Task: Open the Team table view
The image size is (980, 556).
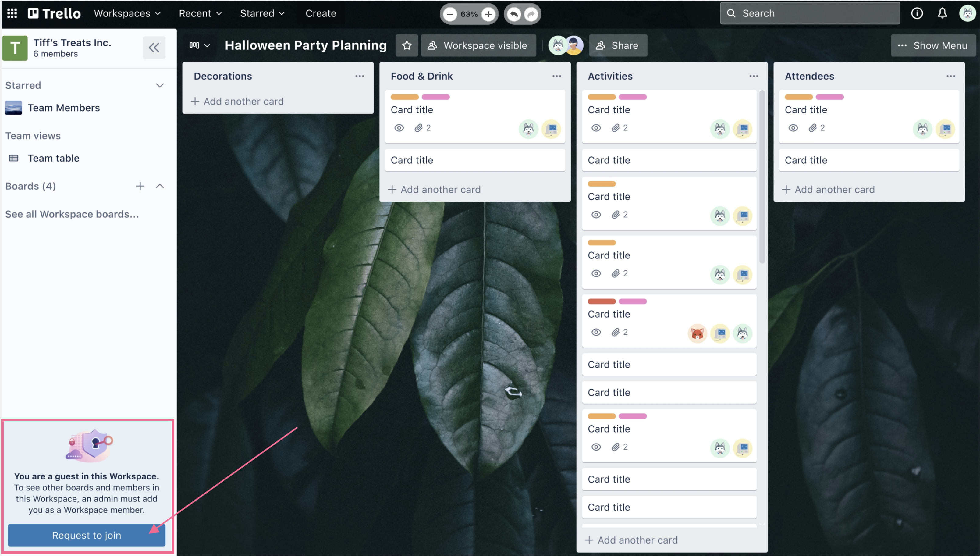Action: [53, 158]
